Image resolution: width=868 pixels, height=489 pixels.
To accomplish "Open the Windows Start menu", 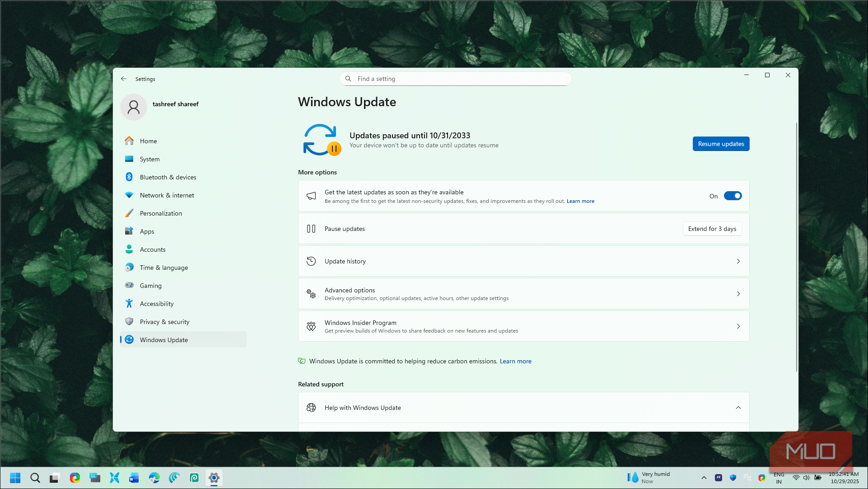I will (15, 478).
